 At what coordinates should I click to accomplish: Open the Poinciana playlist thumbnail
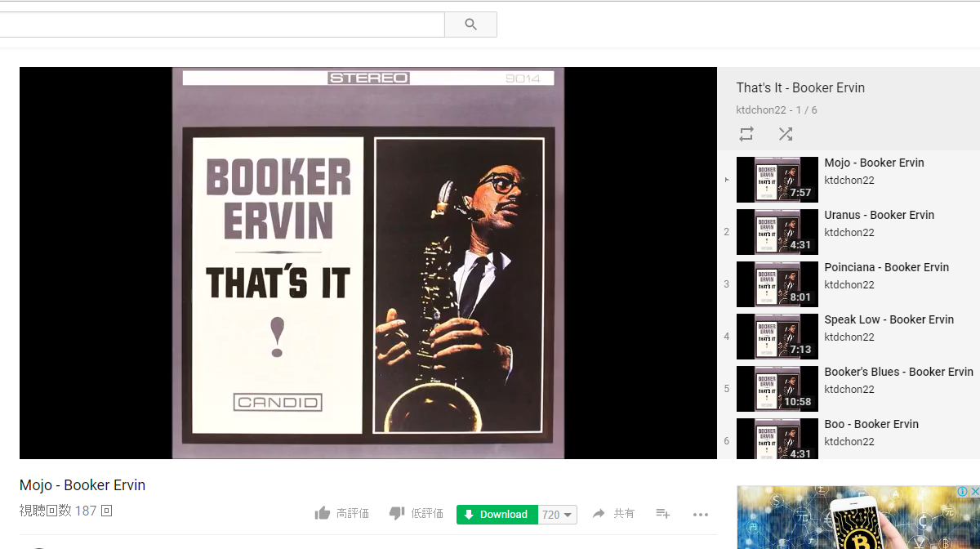[777, 284]
